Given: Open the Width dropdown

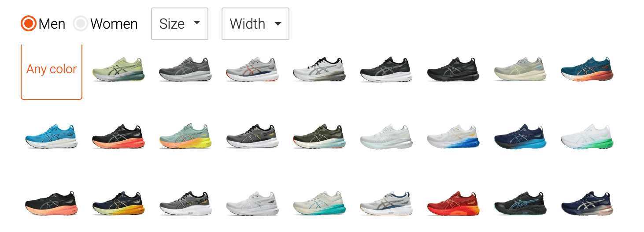Looking at the screenshot, I should [255, 24].
